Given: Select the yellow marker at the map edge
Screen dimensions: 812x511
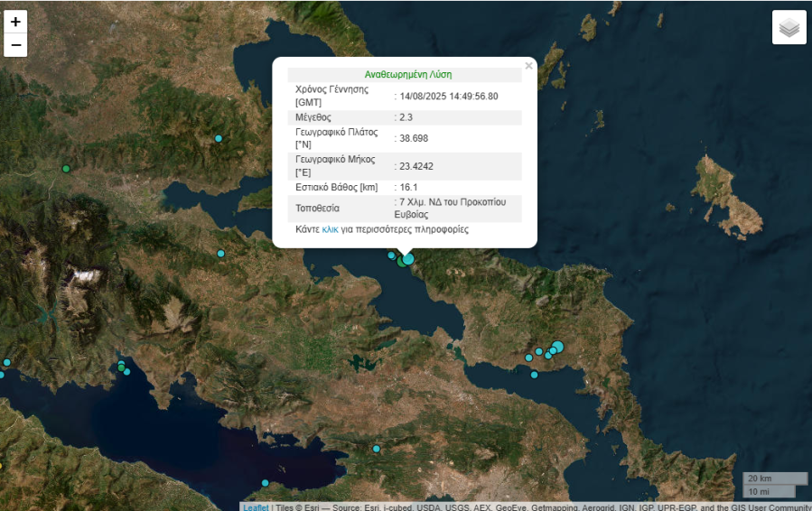Looking at the screenshot, I should (1, 467).
